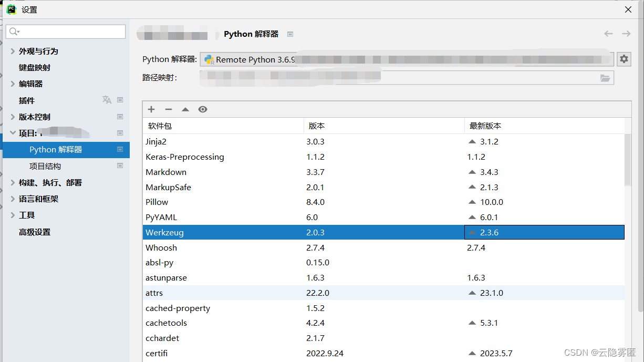Select the Werkzeug package row
644x362 pixels.
[383, 232]
